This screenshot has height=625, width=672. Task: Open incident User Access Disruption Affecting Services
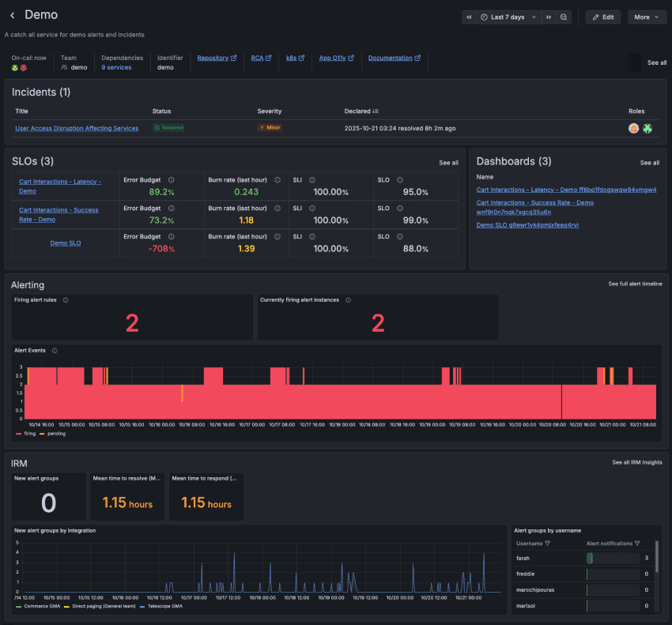77,128
